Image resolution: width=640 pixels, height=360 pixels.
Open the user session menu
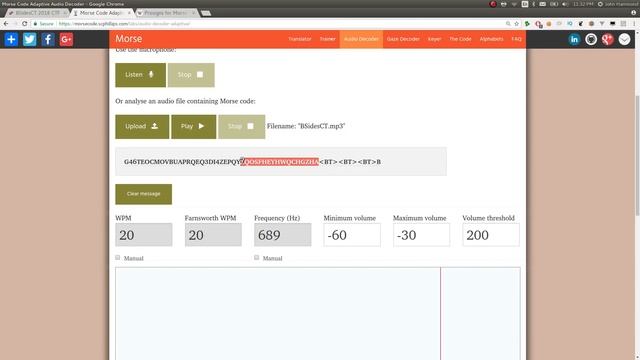pyautogui.click(x=617, y=4)
